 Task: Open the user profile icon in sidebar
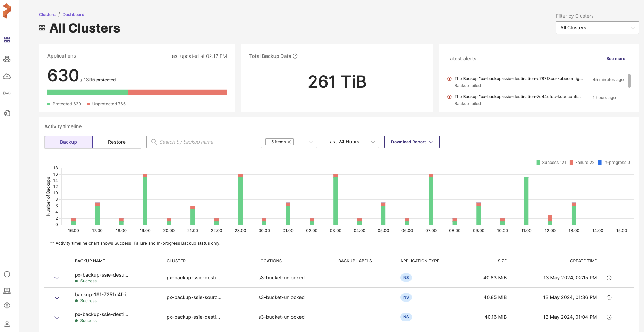(7, 324)
